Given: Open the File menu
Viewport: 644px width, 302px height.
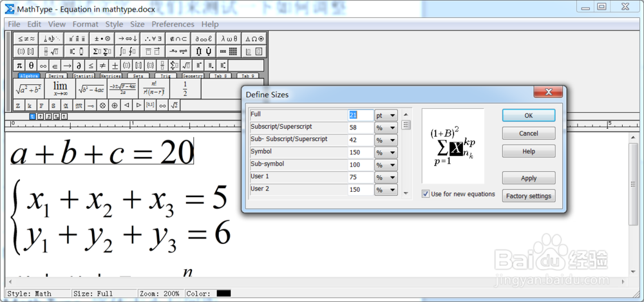Looking at the screenshot, I should tap(14, 24).
